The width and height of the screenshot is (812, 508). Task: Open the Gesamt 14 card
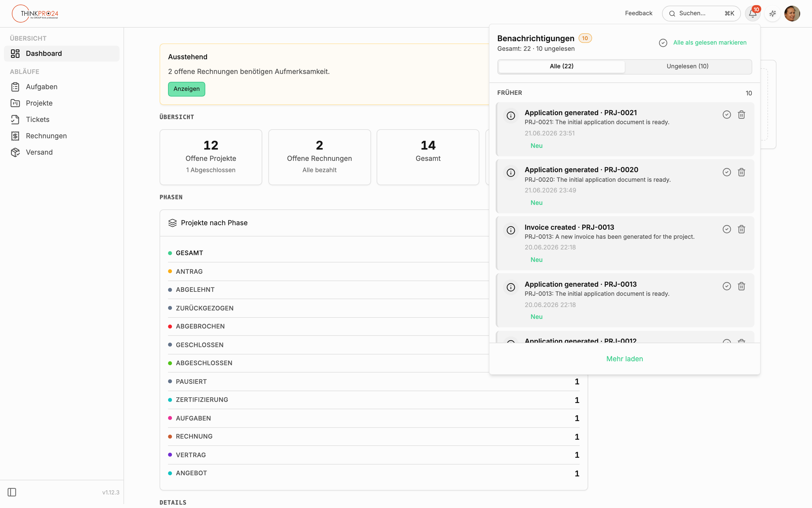click(428, 157)
